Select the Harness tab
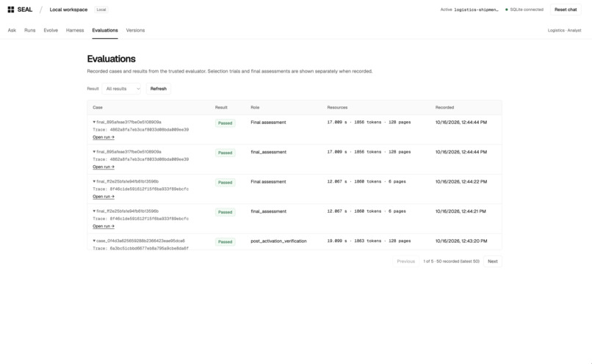This screenshot has width=592, height=364. pyautogui.click(x=75, y=30)
